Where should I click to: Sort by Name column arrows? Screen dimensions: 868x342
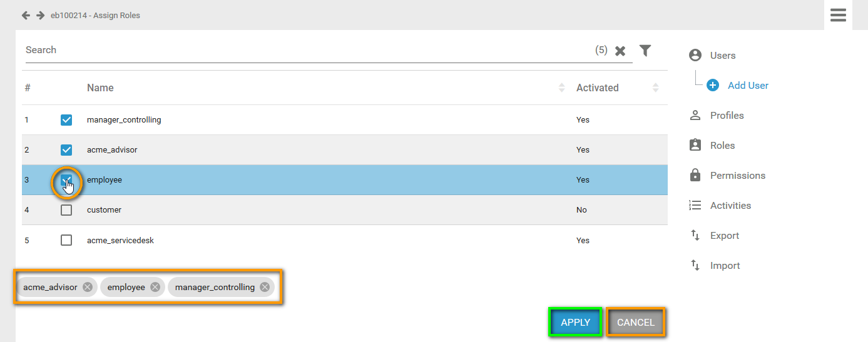point(561,88)
